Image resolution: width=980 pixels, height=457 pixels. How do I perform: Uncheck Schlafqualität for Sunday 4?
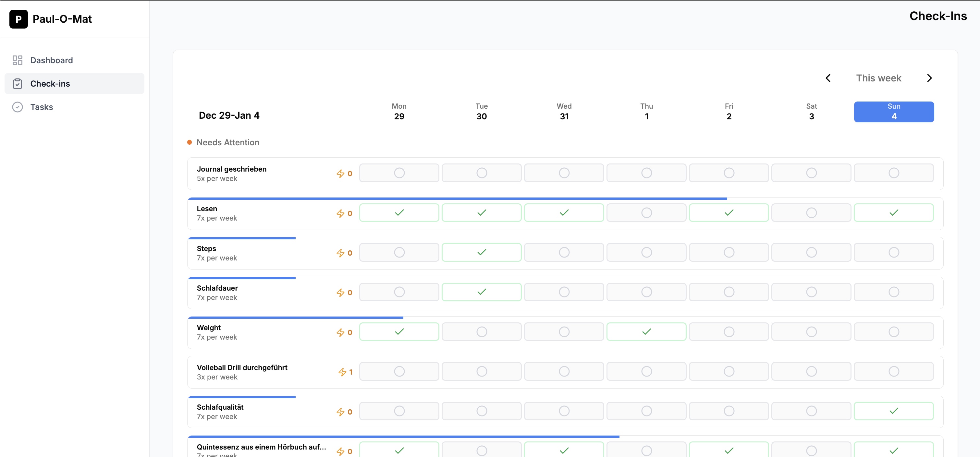click(x=893, y=411)
